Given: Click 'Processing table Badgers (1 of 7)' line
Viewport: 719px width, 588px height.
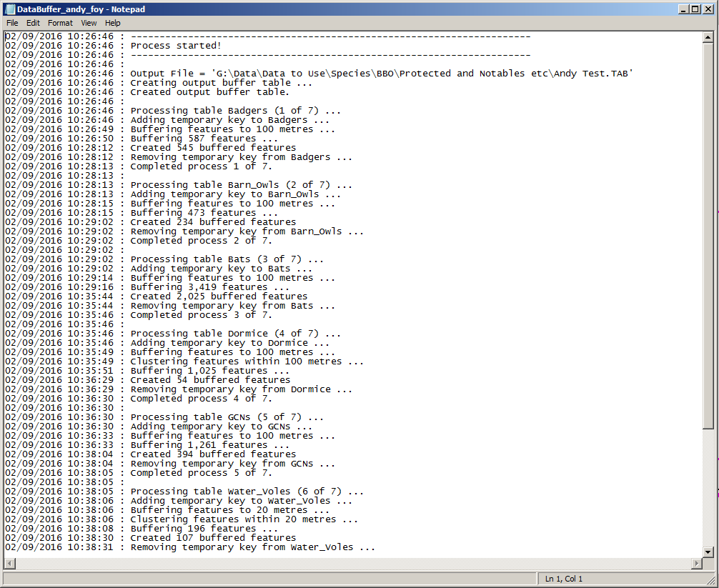Looking at the screenshot, I should tap(236, 111).
